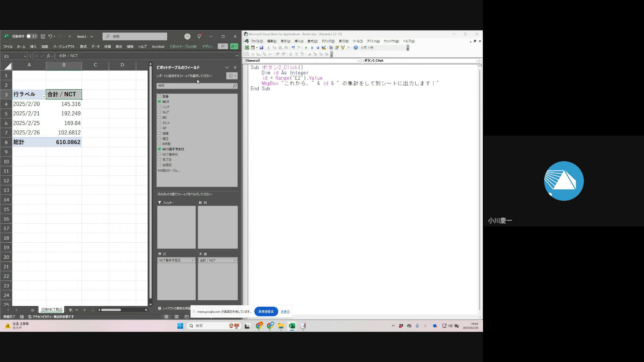644x362 pixels.
Task: Open the デバッグ(D) menu in VBA editor
Action: [x=328, y=41]
